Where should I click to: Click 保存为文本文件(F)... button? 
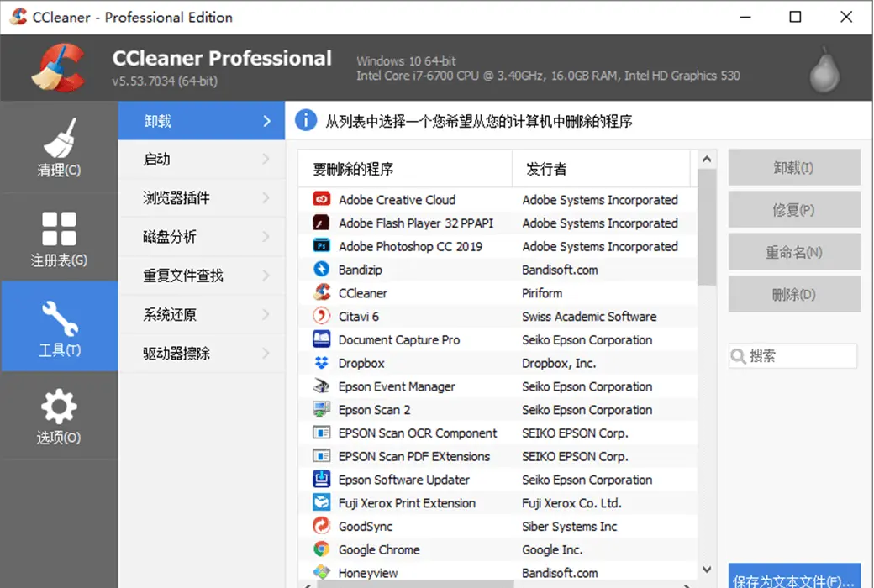[x=794, y=576]
